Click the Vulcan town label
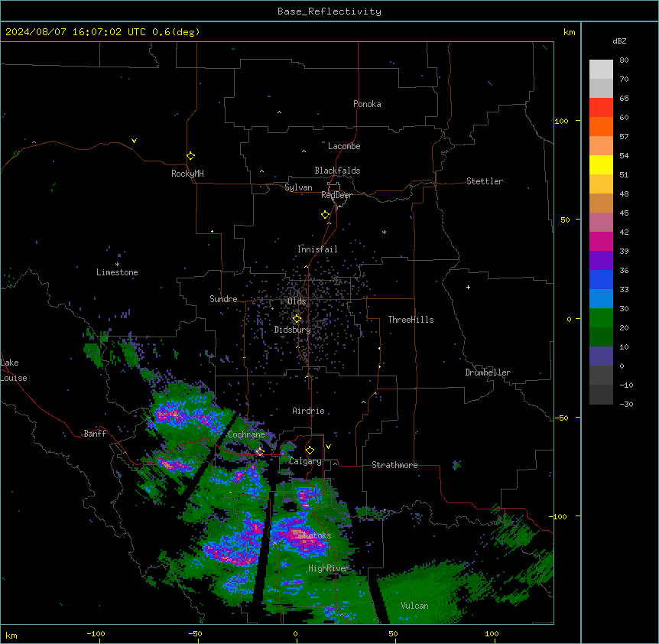Image resolution: width=659 pixels, height=644 pixels. [415, 606]
